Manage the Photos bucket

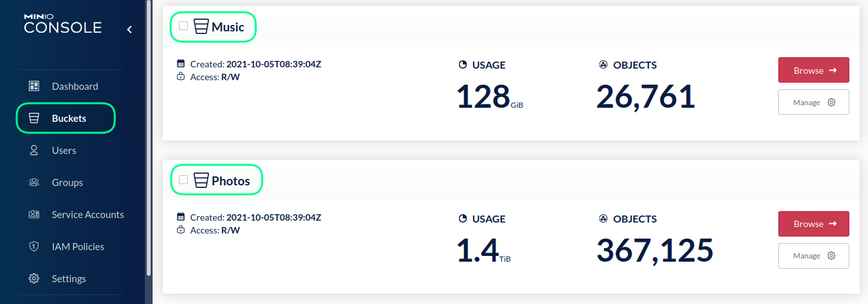tap(814, 256)
